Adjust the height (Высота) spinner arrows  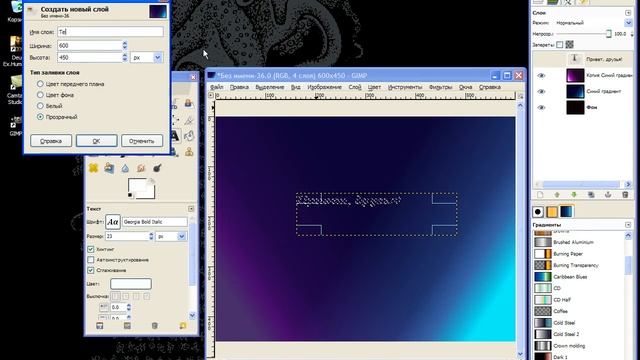coord(124,58)
